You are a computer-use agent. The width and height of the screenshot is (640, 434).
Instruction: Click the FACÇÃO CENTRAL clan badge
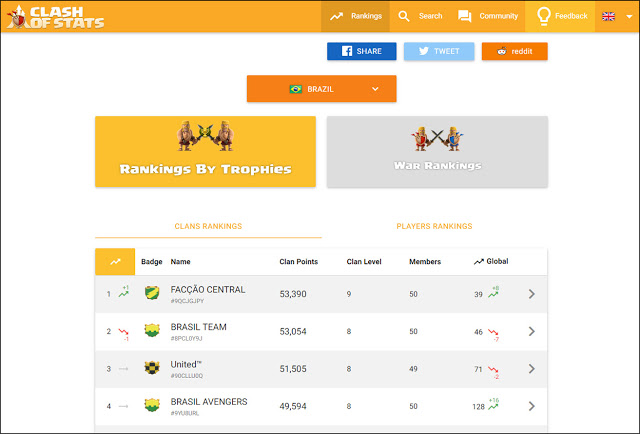pos(152,293)
